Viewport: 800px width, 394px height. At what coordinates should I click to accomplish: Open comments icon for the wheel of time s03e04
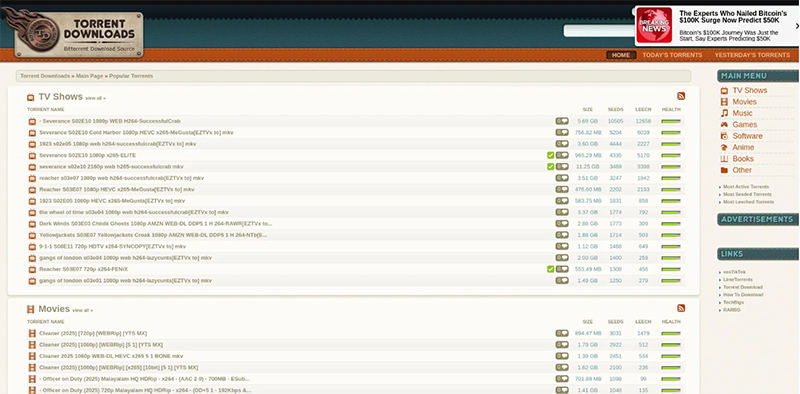pos(562,212)
